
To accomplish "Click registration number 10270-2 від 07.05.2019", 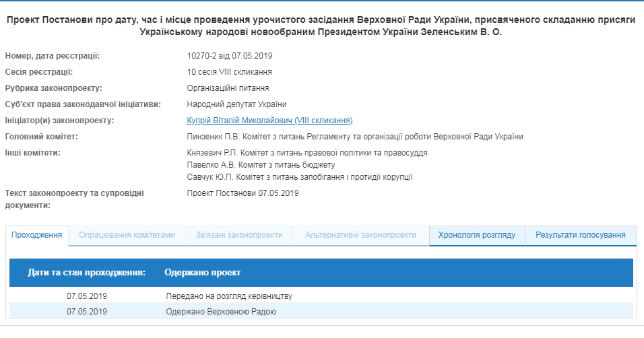I will [234, 56].
